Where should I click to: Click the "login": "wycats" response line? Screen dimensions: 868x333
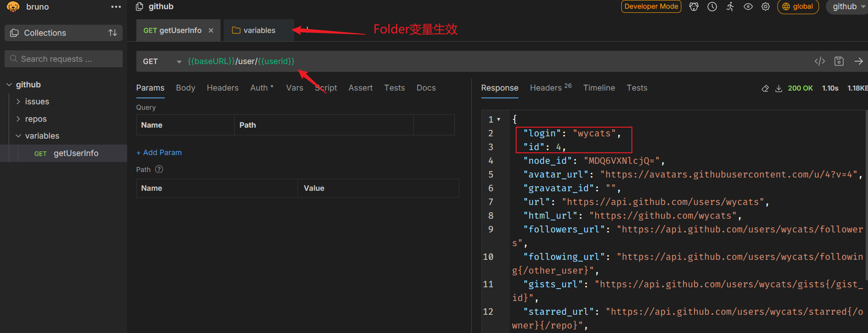click(572, 133)
